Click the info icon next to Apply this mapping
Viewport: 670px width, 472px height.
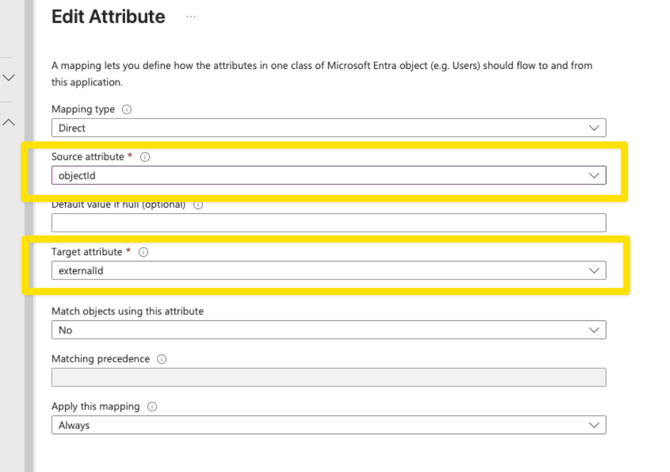click(153, 407)
